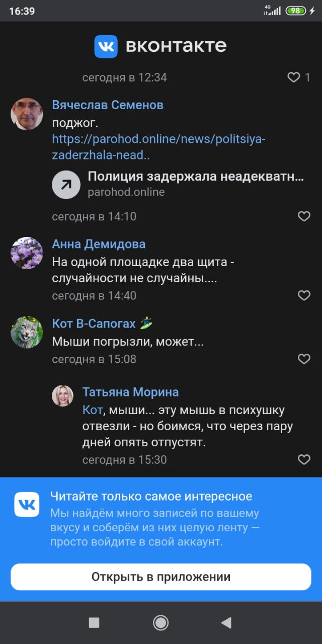This screenshot has height=644, width=322.
Task: Tap Android recent apps square button
Action: click(94, 623)
